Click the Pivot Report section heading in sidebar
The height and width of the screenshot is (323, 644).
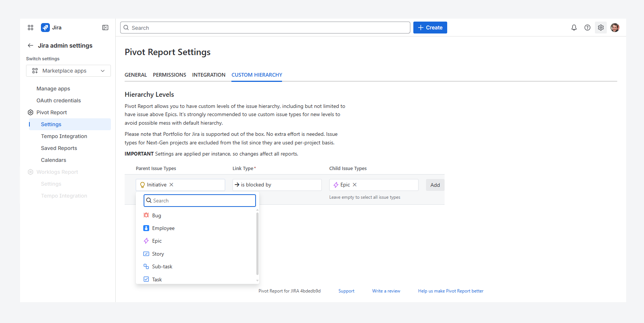tap(52, 112)
